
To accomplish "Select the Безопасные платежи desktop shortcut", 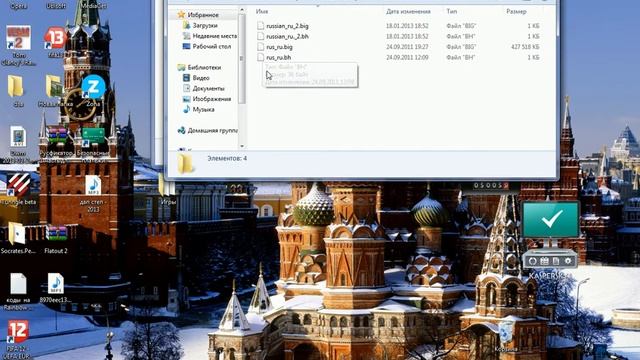I will click(x=93, y=145).
